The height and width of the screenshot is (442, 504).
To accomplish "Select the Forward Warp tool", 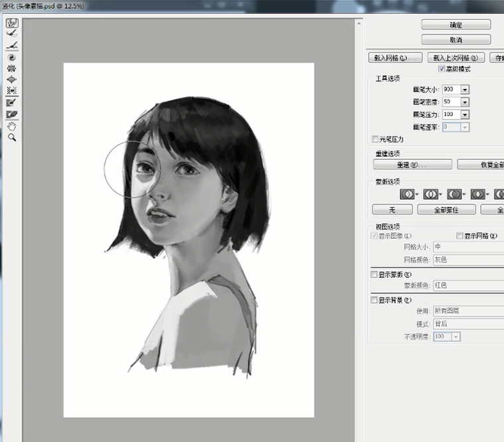I will pyautogui.click(x=11, y=23).
